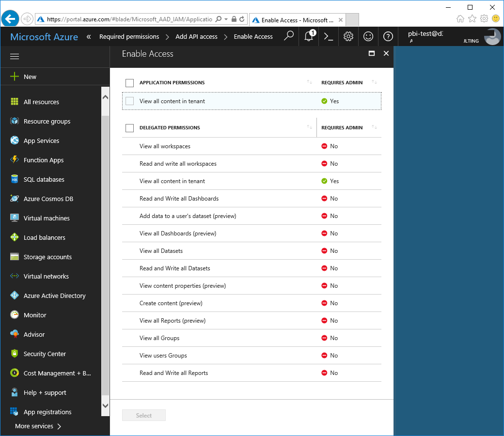Open All resources via its grid icon
Image resolution: width=504 pixels, height=436 pixels.
(x=15, y=102)
